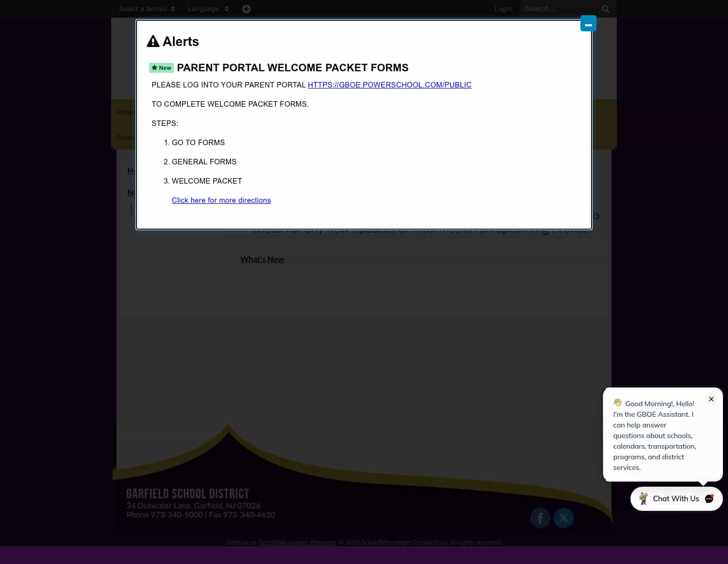Click the 34 Outwater Lane address text

tap(194, 505)
